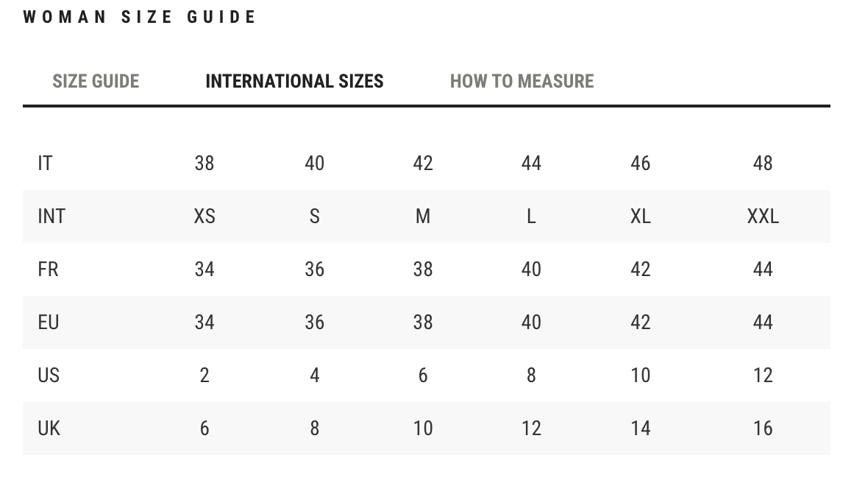Switch to HOW TO MEASURE tab
Screen dimensions: 868x483
click(x=522, y=82)
